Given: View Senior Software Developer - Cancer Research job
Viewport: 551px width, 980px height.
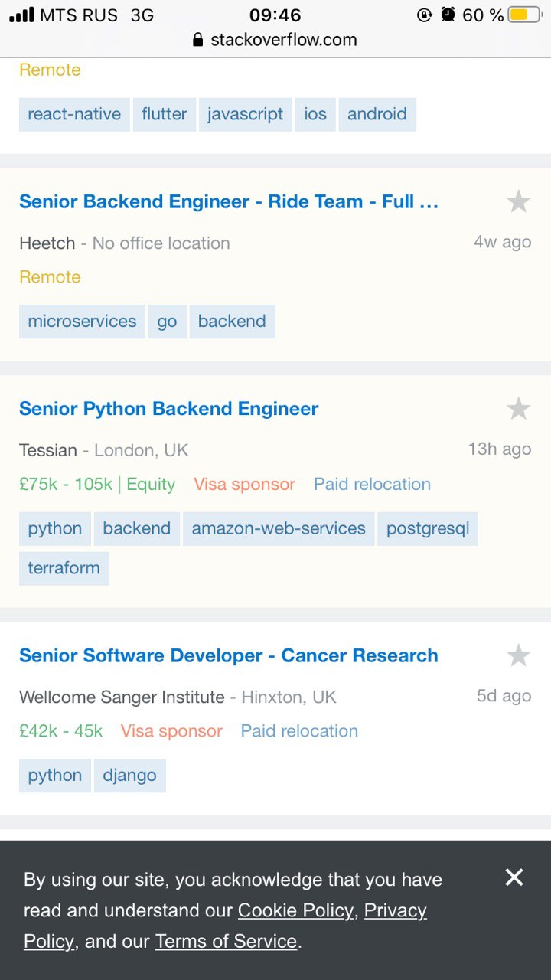Looking at the screenshot, I should click(x=229, y=656).
